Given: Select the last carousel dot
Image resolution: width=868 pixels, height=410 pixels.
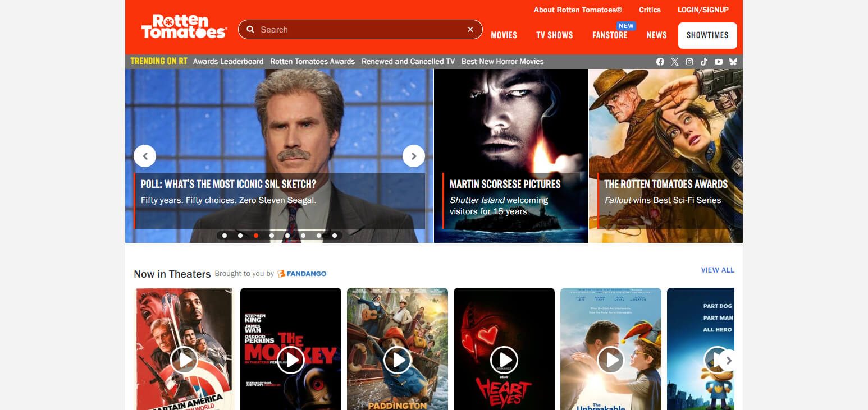Looking at the screenshot, I should [x=335, y=236].
